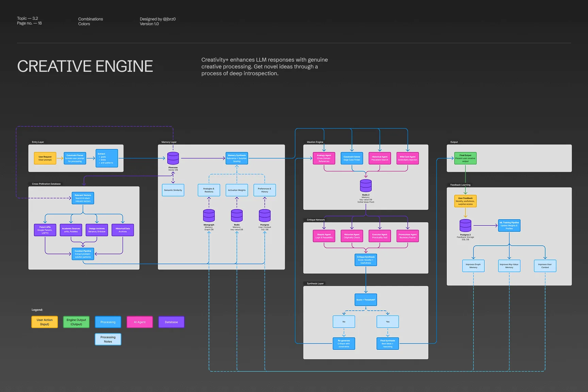588x392 pixels.
Task: Select the Design Archives Behance node
Action: click(x=97, y=230)
